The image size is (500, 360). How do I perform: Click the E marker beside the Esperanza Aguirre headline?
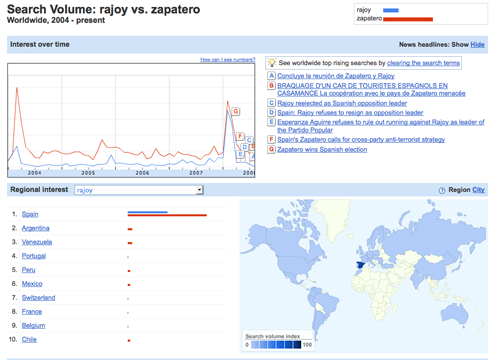pyautogui.click(x=271, y=122)
